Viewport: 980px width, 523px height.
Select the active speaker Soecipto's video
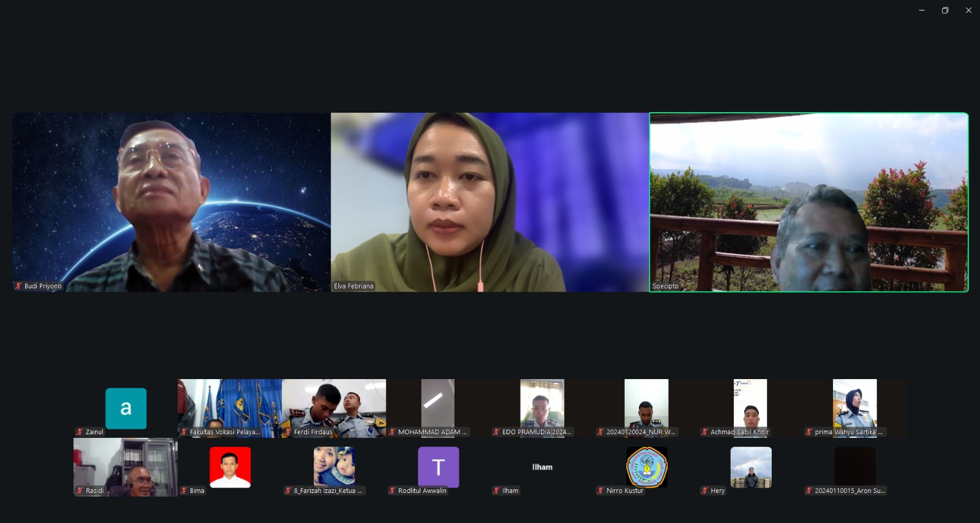(x=809, y=202)
